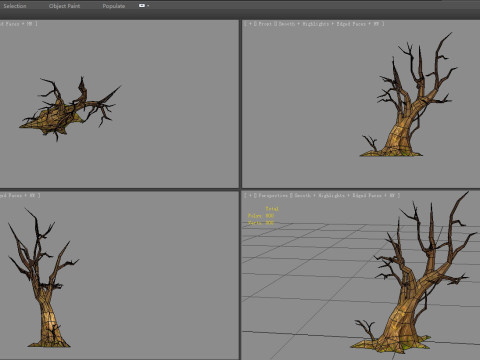Viewport: 480px width, 360px height.
Task: Click the Polys statistic in Perspective viewport
Action: (x=261, y=216)
